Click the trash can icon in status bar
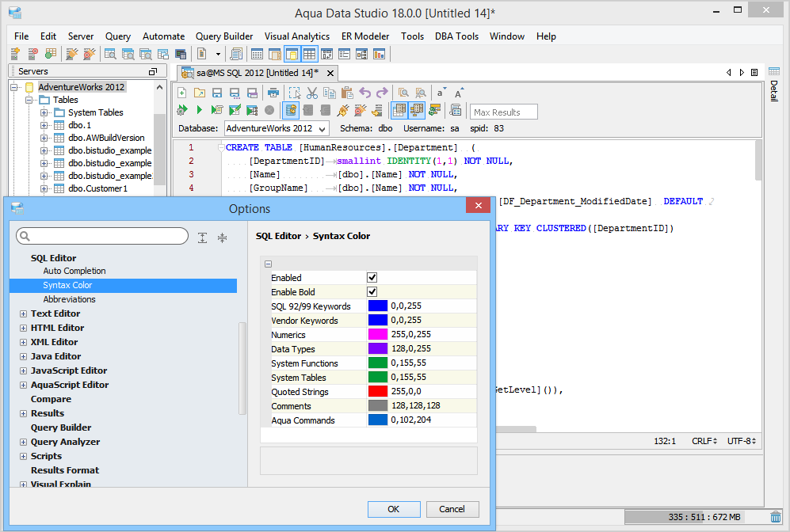 pos(776,517)
